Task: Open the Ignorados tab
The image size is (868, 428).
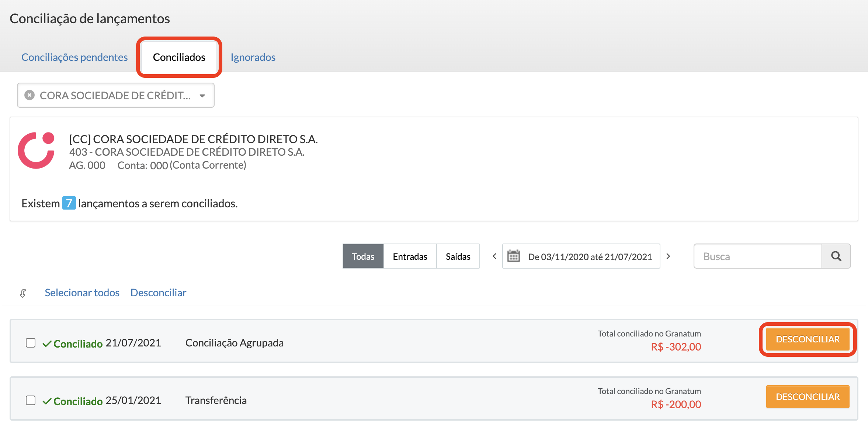Action: point(253,57)
